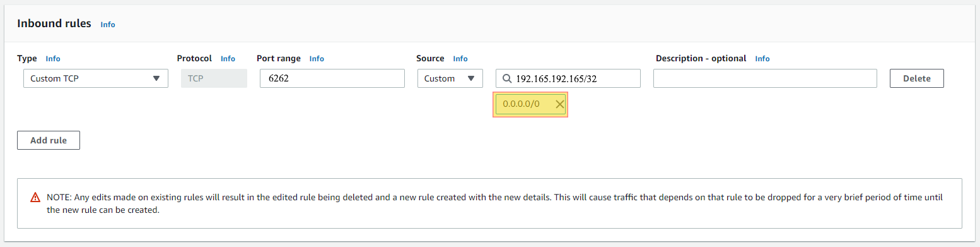Open Info link next to Port range
The width and height of the screenshot is (980, 247).
point(317,59)
